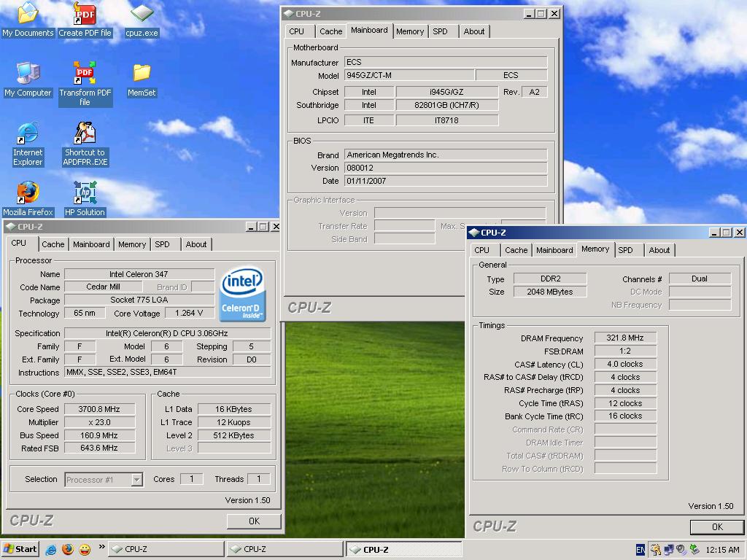This screenshot has height=560, width=747.
Task: Click the Intel Celeron D logo
Action: click(242, 294)
